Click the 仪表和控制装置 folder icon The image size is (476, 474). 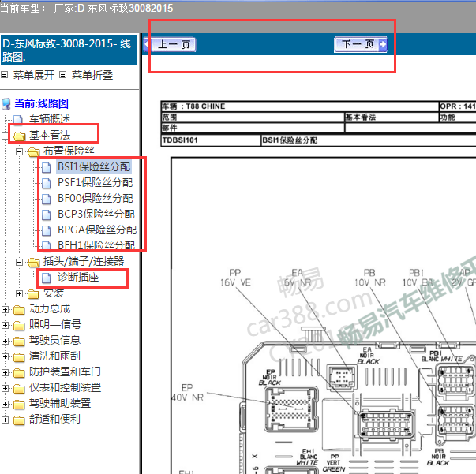click(x=19, y=389)
